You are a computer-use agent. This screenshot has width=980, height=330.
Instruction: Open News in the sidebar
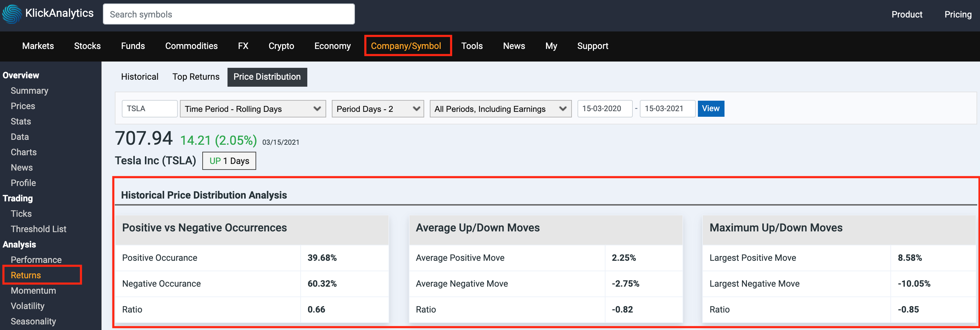tap(21, 168)
